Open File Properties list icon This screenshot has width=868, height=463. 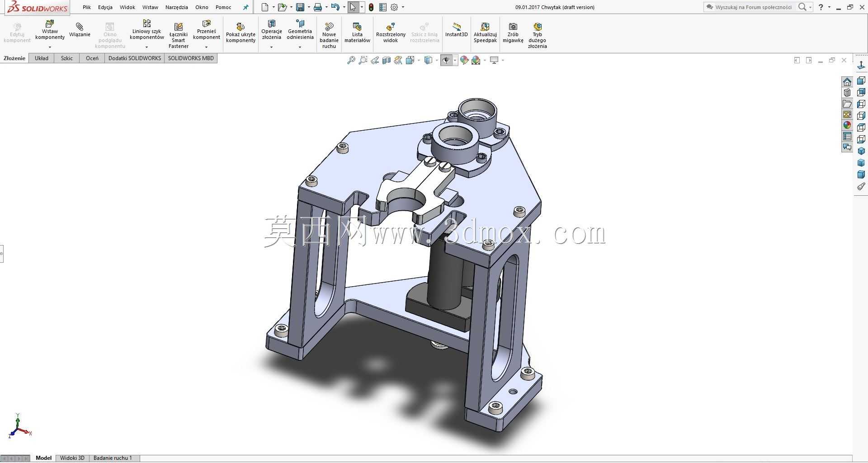click(383, 7)
